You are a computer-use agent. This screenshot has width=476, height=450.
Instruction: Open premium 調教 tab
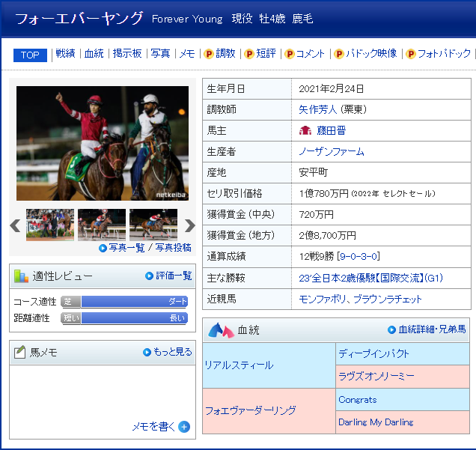[225, 53]
